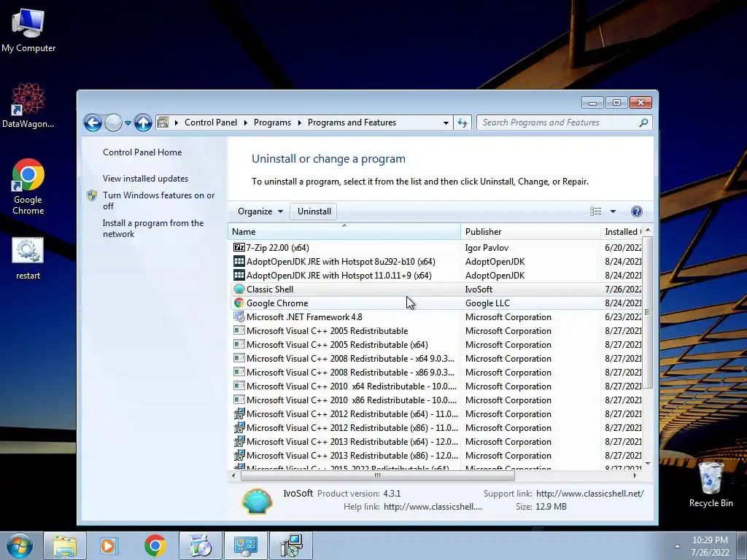This screenshot has width=747, height=560.
Task: Select AdoptOpenJDK JRE 11.0.11+9 icon
Action: [239, 275]
